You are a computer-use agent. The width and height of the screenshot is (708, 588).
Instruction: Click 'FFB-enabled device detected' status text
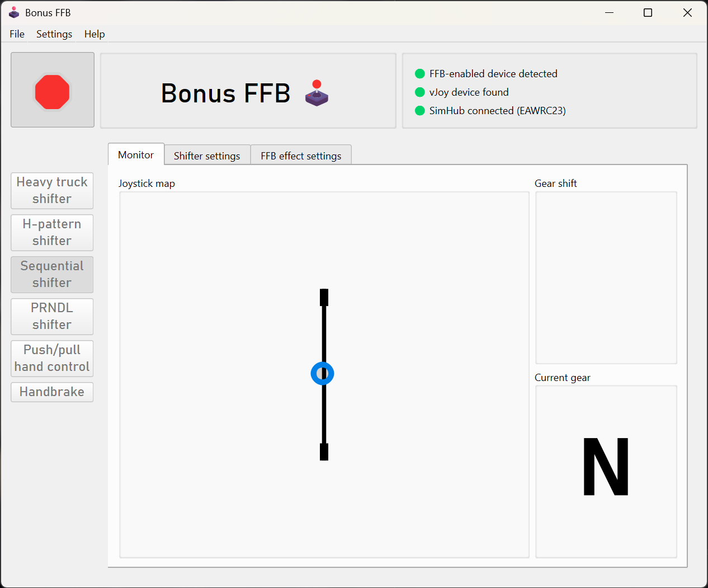pos(493,74)
